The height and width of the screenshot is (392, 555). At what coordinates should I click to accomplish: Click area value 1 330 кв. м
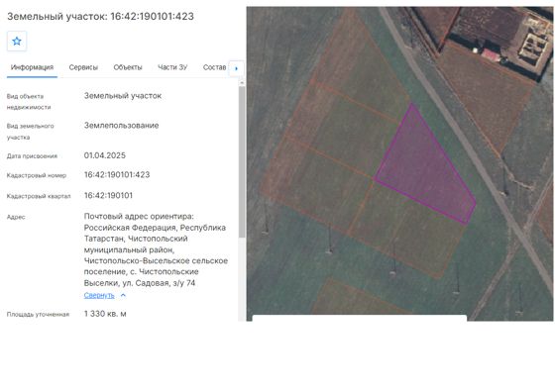105,314
